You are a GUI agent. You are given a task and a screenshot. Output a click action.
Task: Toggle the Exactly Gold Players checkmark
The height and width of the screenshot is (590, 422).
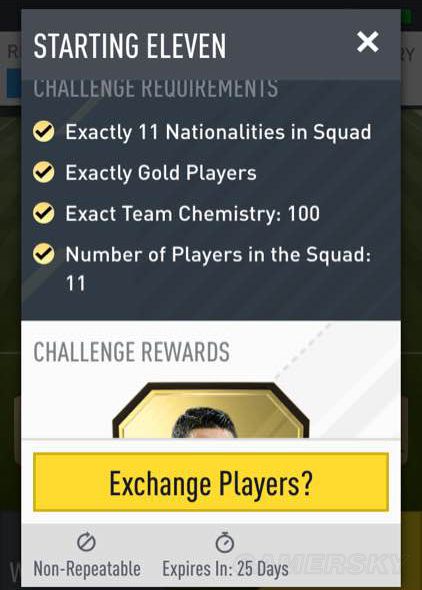[44, 172]
